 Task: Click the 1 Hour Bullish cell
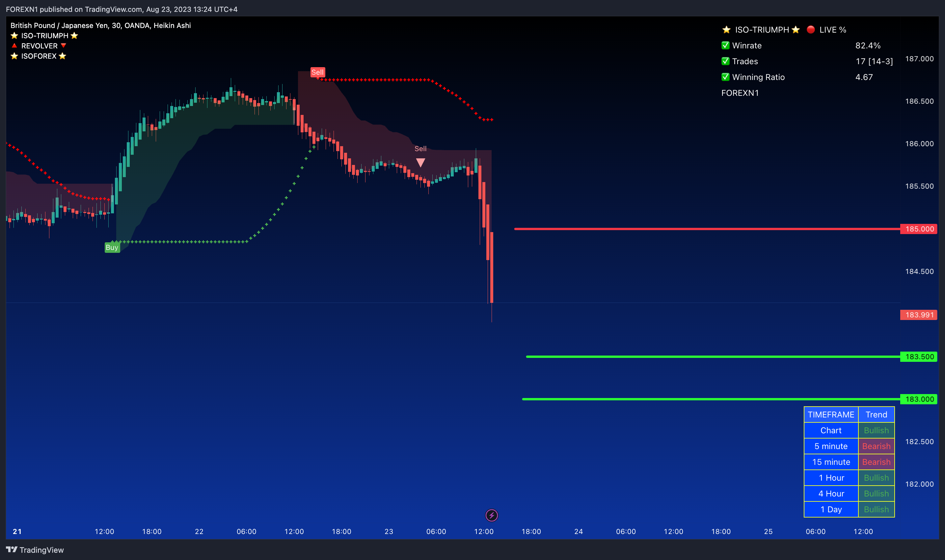click(876, 478)
